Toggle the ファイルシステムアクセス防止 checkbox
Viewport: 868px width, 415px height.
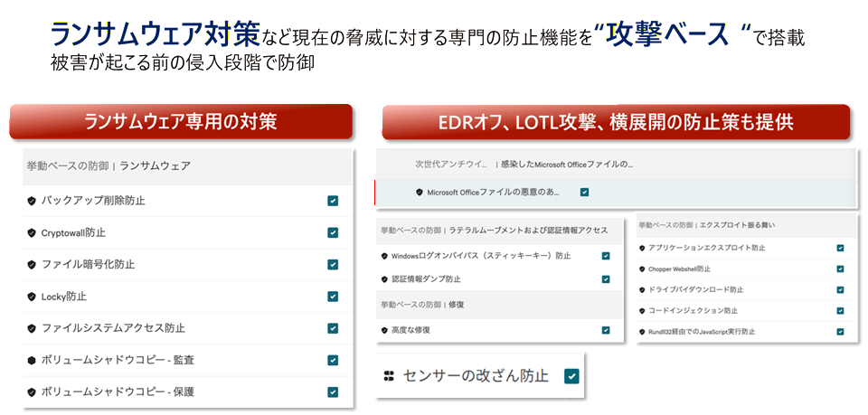(x=333, y=328)
